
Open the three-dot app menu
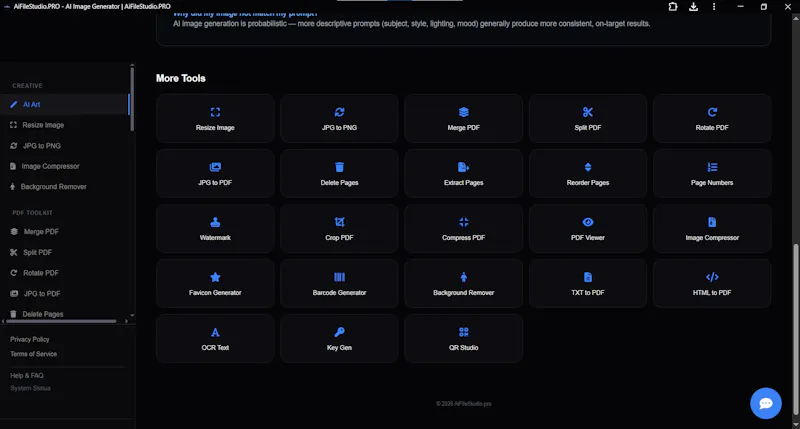point(714,7)
